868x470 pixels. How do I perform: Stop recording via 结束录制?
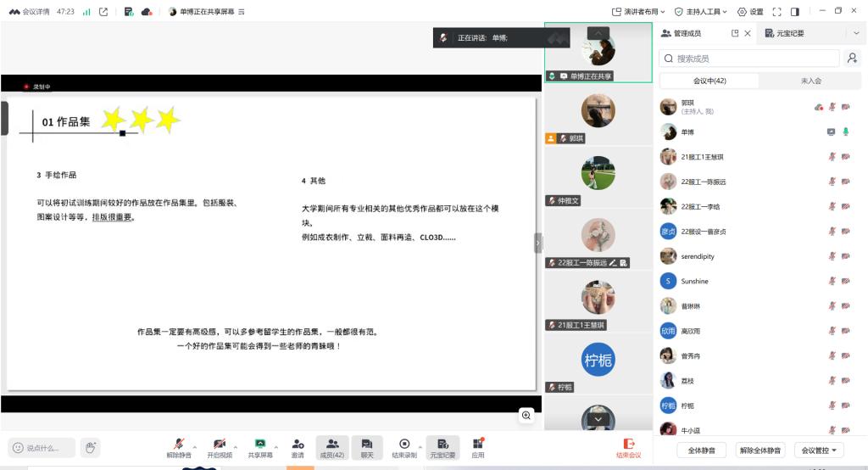point(404,445)
